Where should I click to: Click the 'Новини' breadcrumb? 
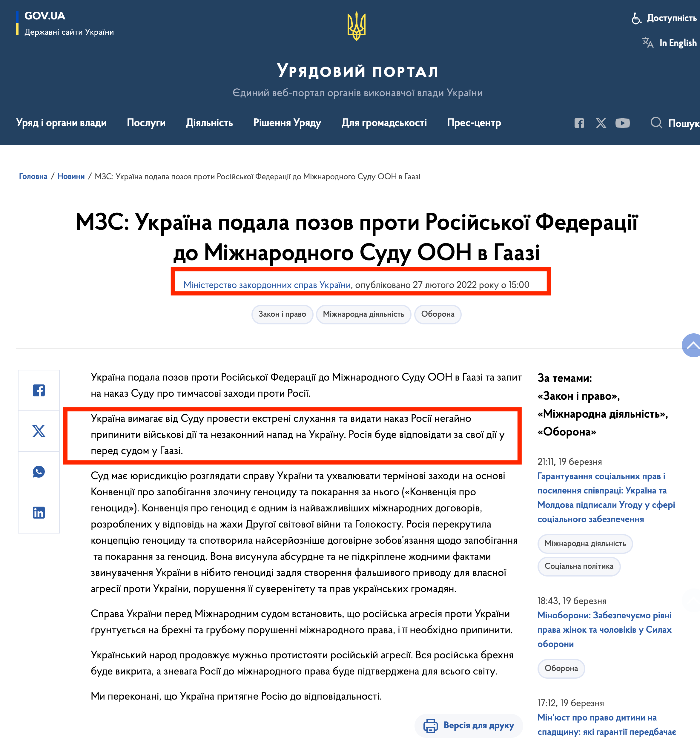pyautogui.click(x=71, y=177)
